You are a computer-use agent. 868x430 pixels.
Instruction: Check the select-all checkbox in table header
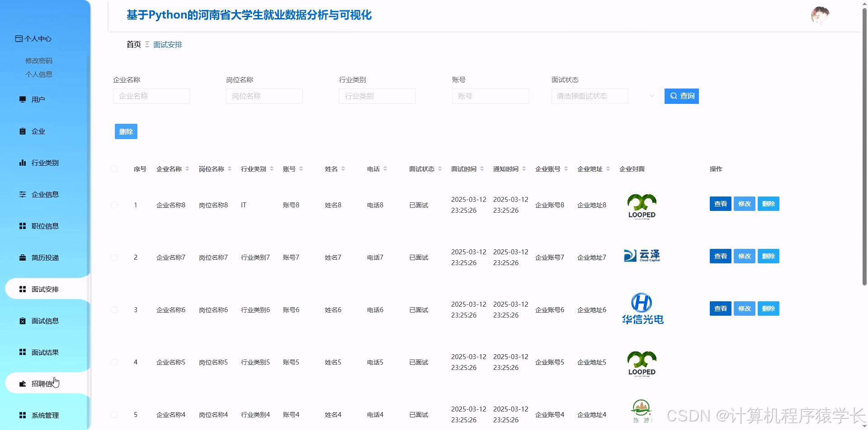click(x=114, y=168)
